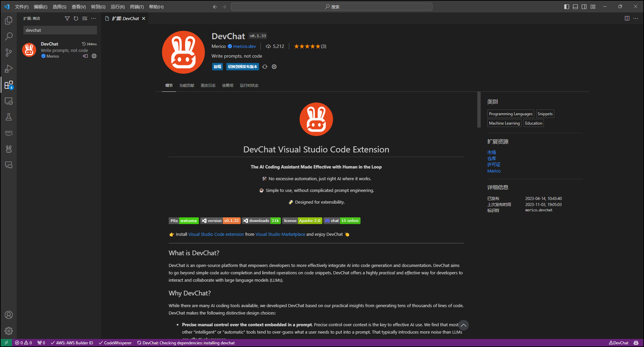The height and width of the screenshot is (347, 644).
Task: Refresh the extensions list
Action: pyautogui.click(x=76, y=18)
